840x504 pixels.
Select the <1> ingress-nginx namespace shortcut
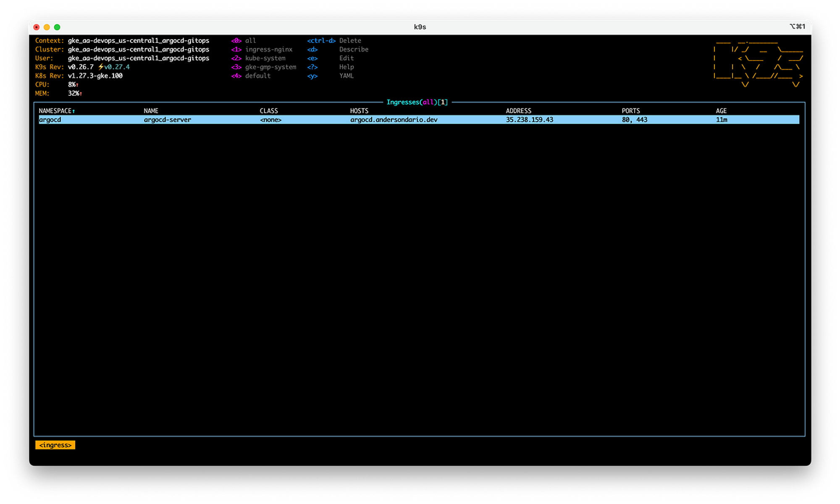pyautogui.click(x=262, y=50)
